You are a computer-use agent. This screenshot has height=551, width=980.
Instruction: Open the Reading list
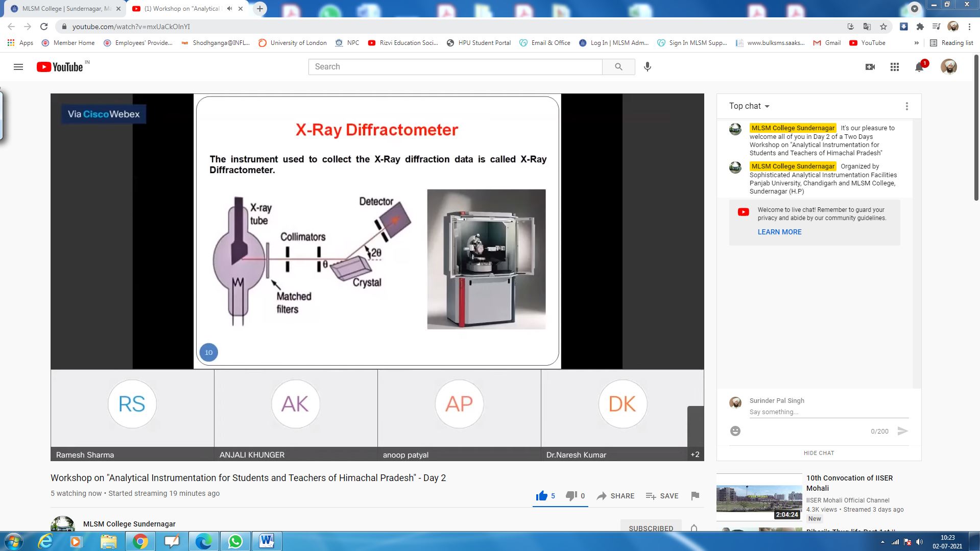coord(951,43)
